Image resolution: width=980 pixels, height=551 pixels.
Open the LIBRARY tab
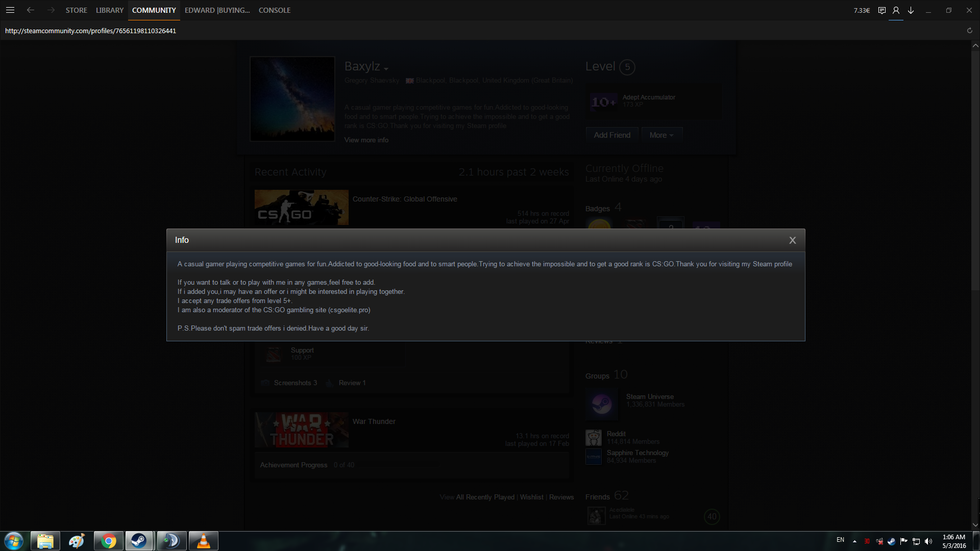[110, 10]
